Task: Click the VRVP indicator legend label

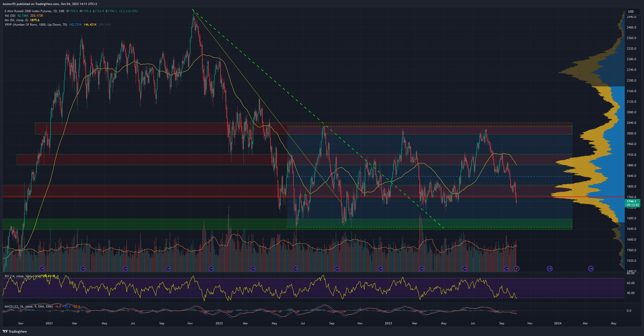Action: 36,24
